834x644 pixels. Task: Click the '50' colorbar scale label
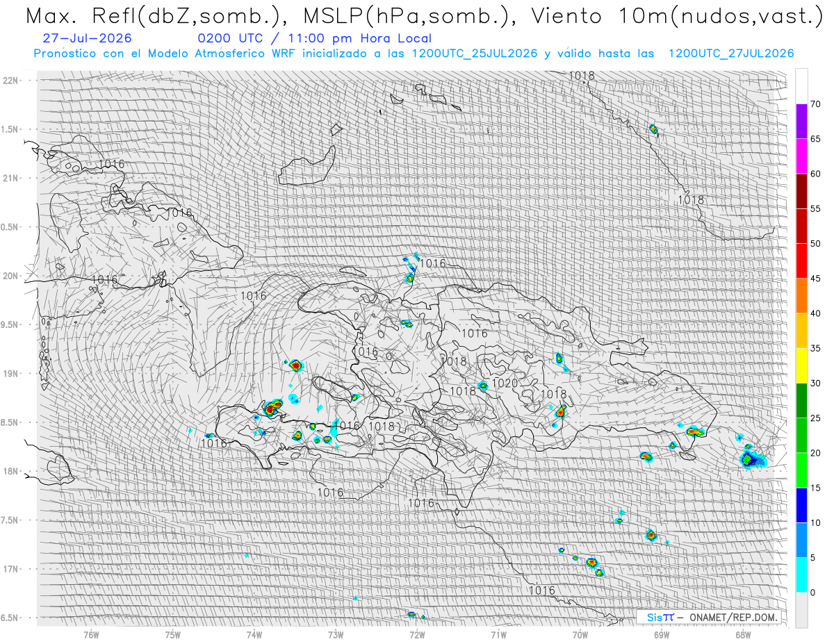(815, 244)
